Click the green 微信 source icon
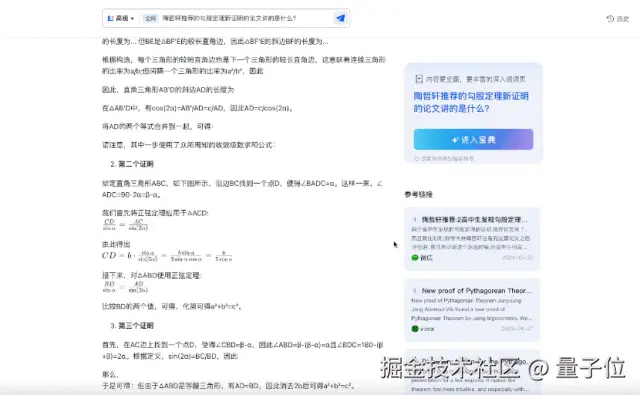640x395 pixels. coord(415,258)
